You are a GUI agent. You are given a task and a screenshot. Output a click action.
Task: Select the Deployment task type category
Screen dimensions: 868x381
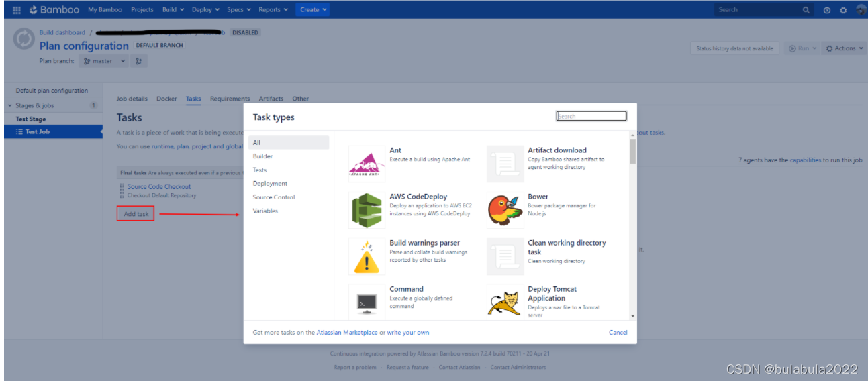coord(270,184)
